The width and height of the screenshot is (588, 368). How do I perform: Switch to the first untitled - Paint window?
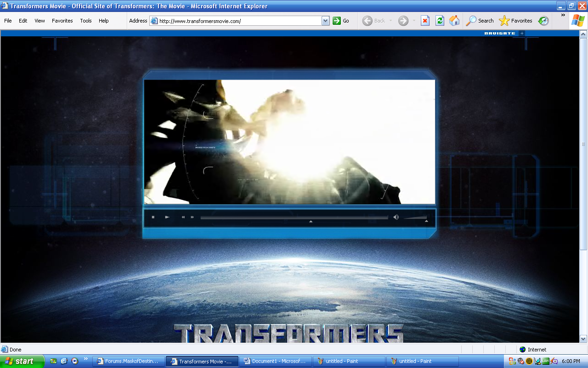[349, 361]
